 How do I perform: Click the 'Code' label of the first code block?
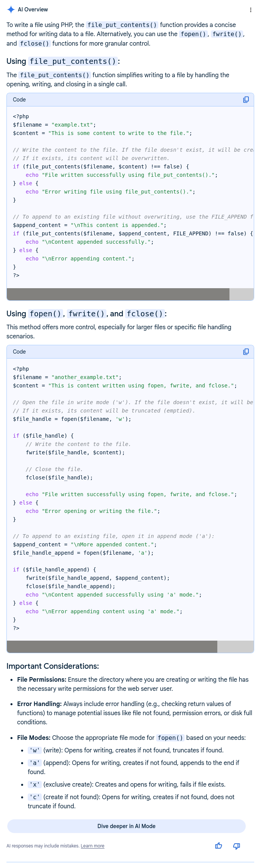[x=19, y=100]
